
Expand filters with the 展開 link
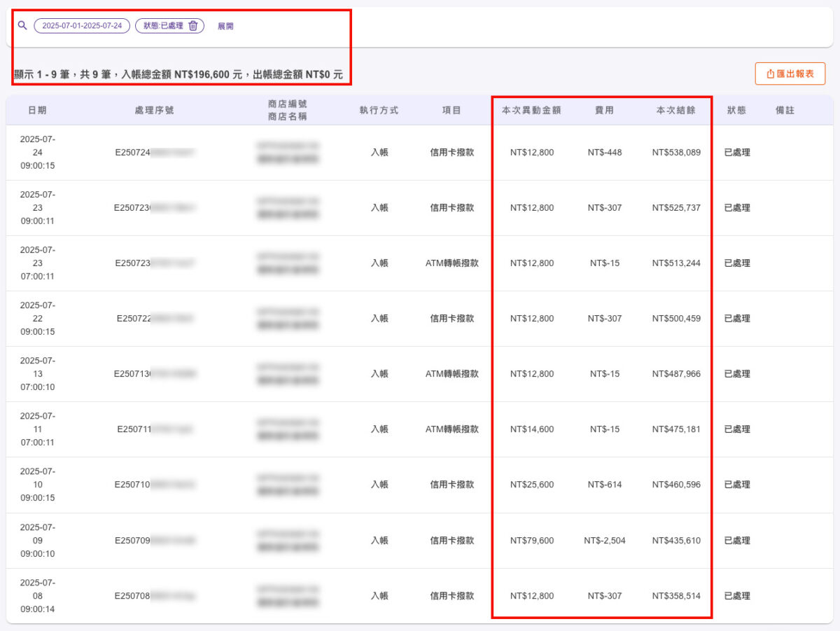coord(225,26)
